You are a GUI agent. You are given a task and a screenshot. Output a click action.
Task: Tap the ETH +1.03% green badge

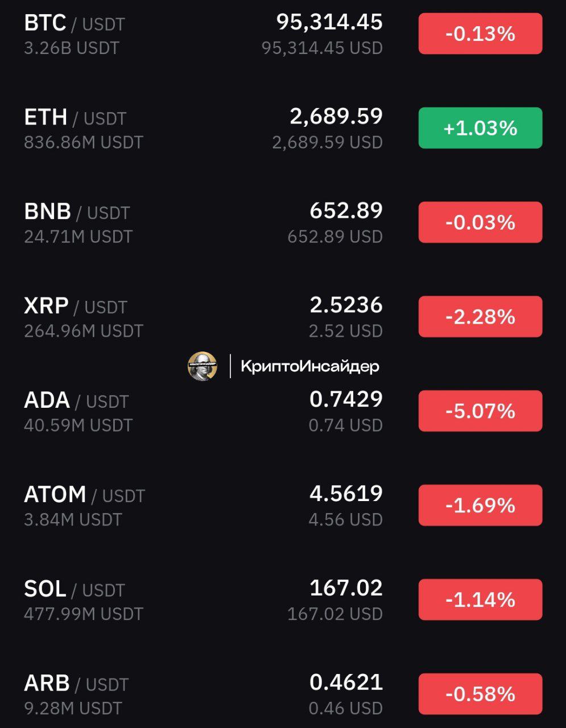480,128
